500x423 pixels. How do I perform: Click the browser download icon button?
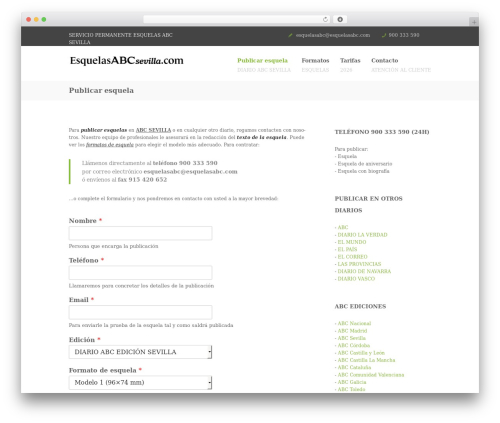point(340,19)
